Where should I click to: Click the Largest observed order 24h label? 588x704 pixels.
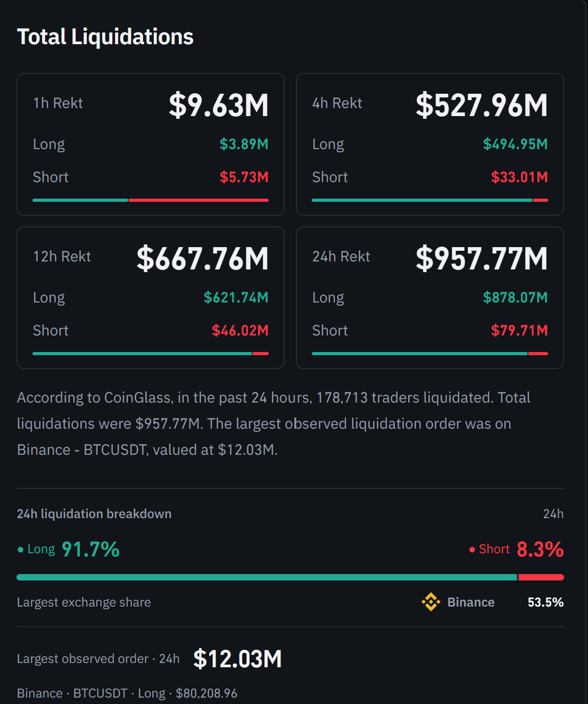tap(98, 659)
